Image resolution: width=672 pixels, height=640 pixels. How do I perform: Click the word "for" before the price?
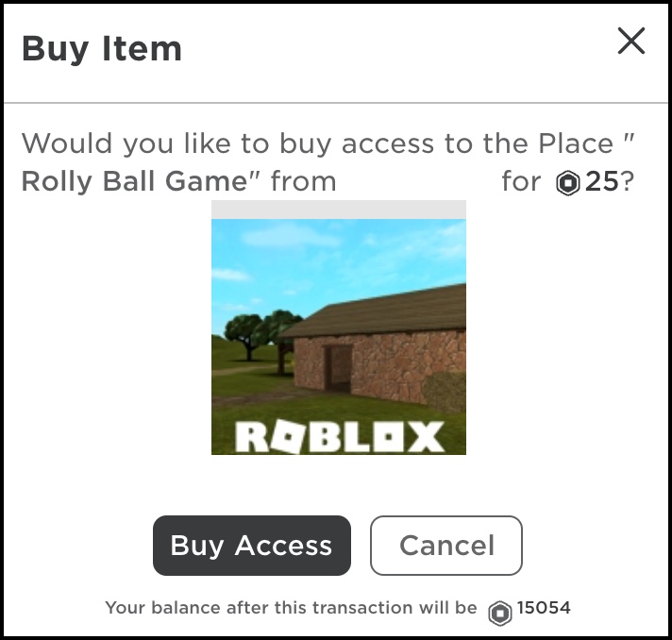pyautogui.click(x=521, y=181)
